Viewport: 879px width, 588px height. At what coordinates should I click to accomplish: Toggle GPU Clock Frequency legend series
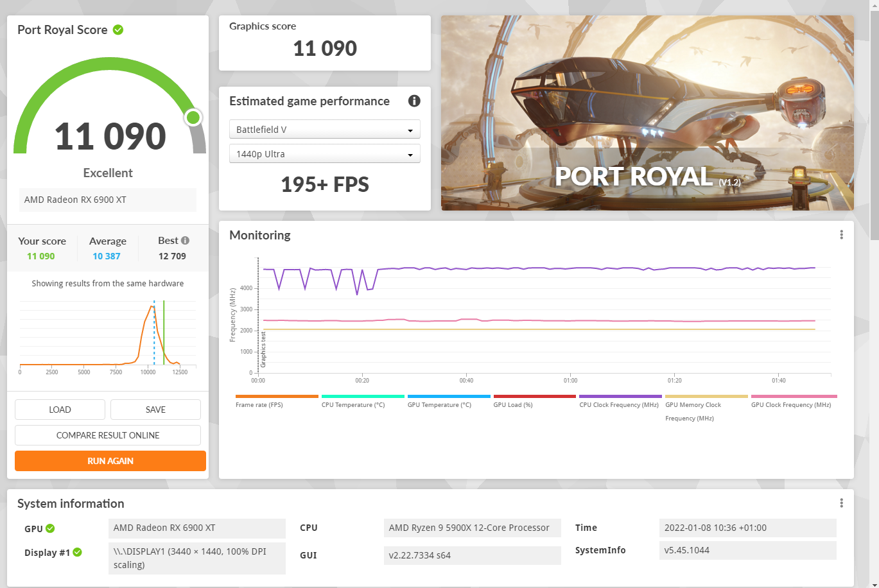tap(794, 401)
